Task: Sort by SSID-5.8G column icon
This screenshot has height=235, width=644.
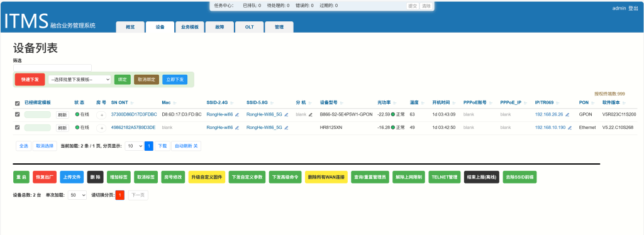Action: tap(272, 102)
